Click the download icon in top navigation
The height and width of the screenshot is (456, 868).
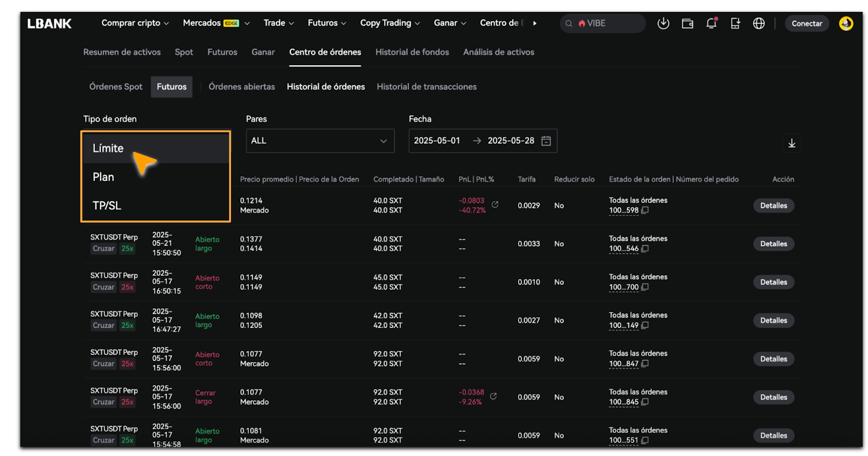coord(663,23)
